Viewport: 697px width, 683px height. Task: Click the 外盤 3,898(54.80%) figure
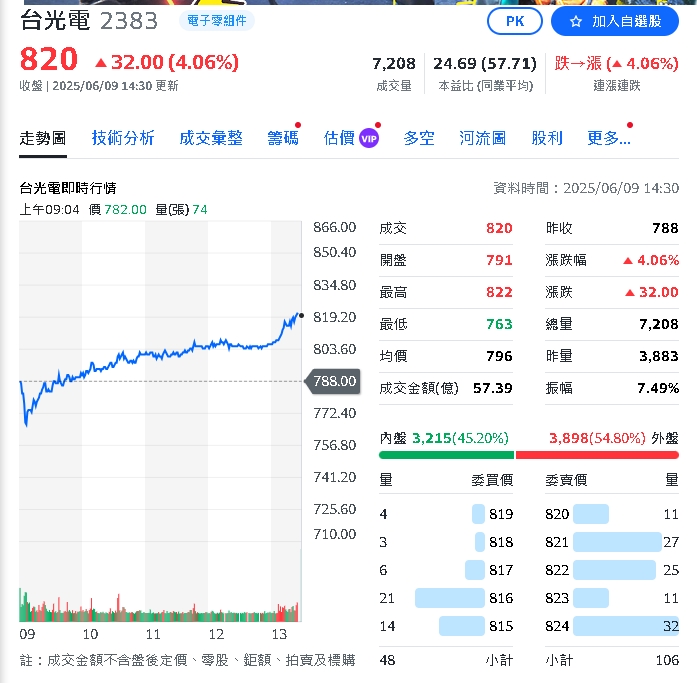click(x=597, y=438)
